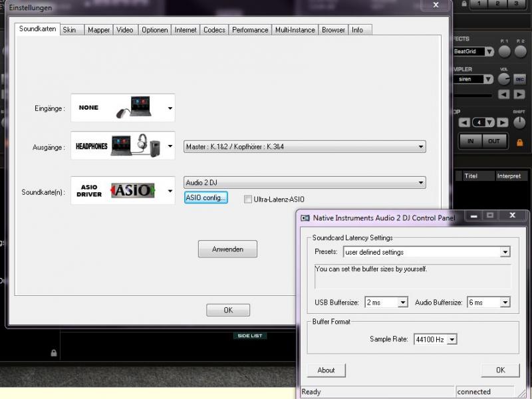Viewport: 532px width, 399px height.
Task: Toggle the orange loop lock icon
Action: click(520, 142)
